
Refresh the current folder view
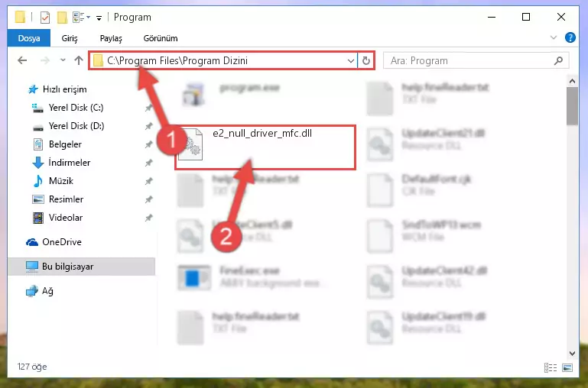tap(366, 60)
